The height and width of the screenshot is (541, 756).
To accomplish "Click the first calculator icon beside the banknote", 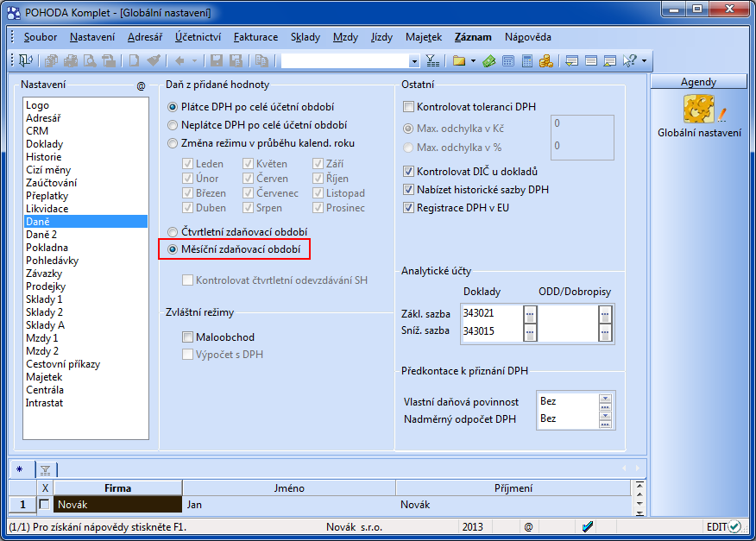I will point(508,60).
